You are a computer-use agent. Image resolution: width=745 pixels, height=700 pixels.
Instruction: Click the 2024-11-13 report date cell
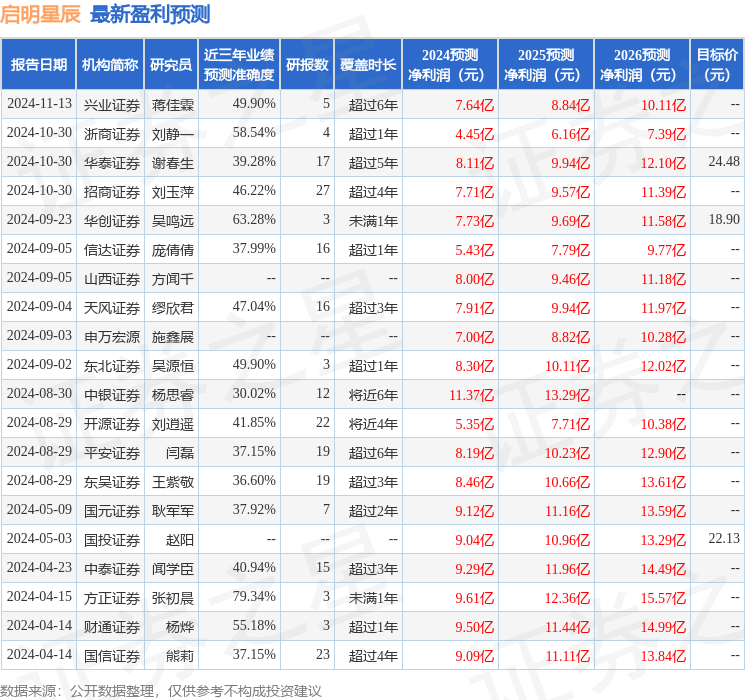39,104
